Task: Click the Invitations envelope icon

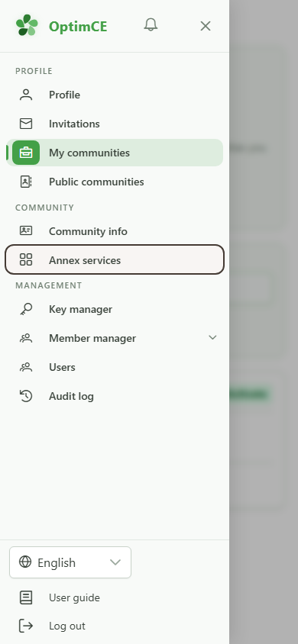Action: click(26, 124)
